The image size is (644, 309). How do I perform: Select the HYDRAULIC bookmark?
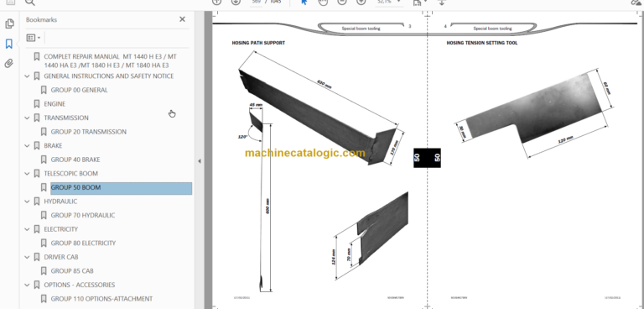pos(60,202)
